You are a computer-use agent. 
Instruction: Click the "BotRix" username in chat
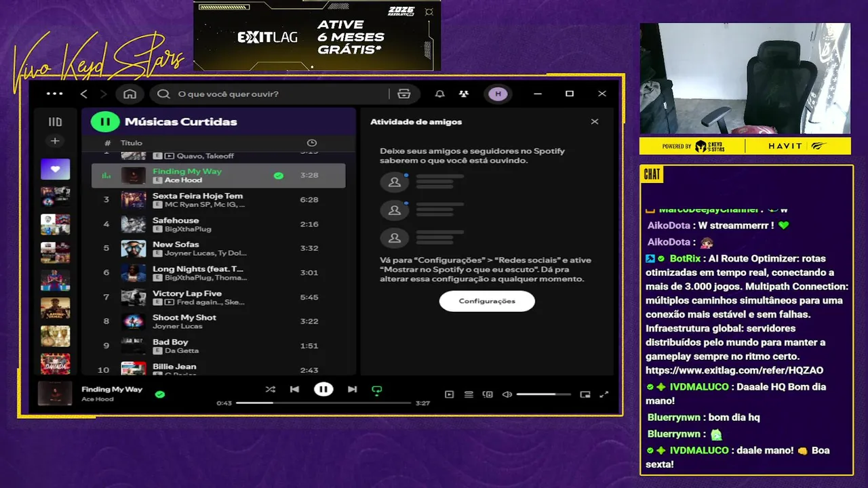(684, 258)
